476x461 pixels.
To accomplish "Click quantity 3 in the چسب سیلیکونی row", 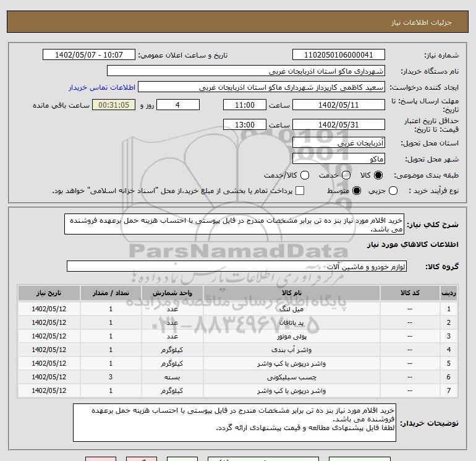I will pos(111,377).
